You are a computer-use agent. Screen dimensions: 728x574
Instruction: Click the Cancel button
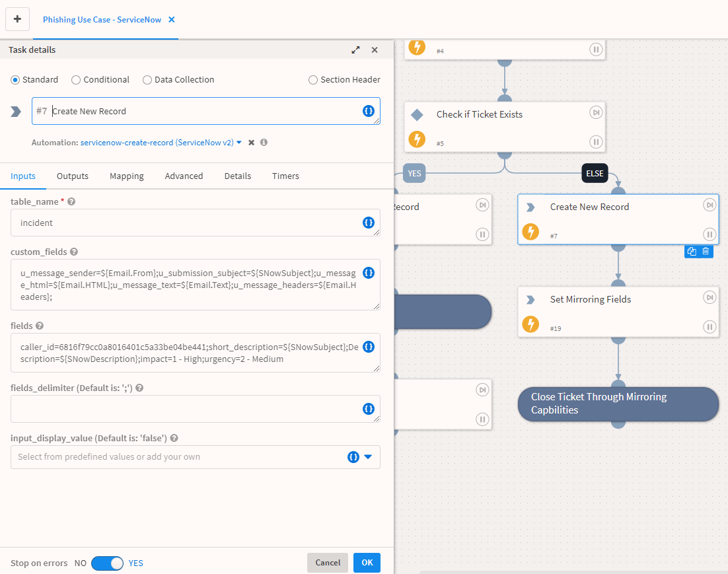click(328, 563)
